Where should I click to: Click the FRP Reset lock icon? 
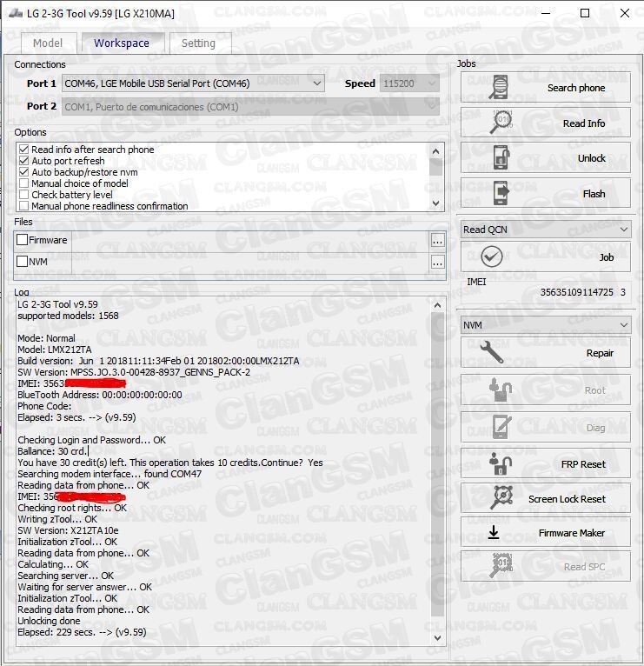click(x=501, y=463)
